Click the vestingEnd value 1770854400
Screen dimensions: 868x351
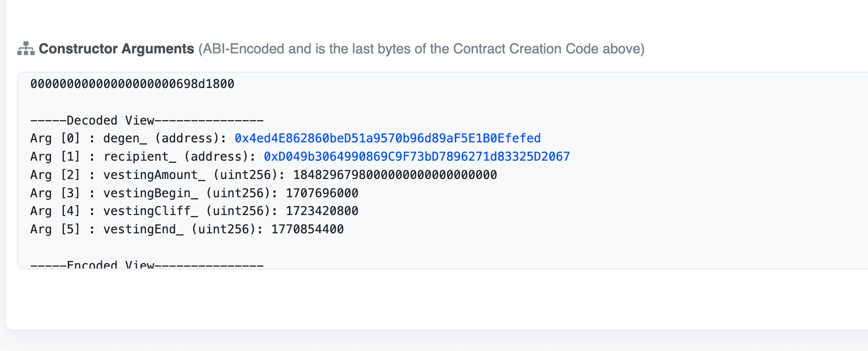307,229
